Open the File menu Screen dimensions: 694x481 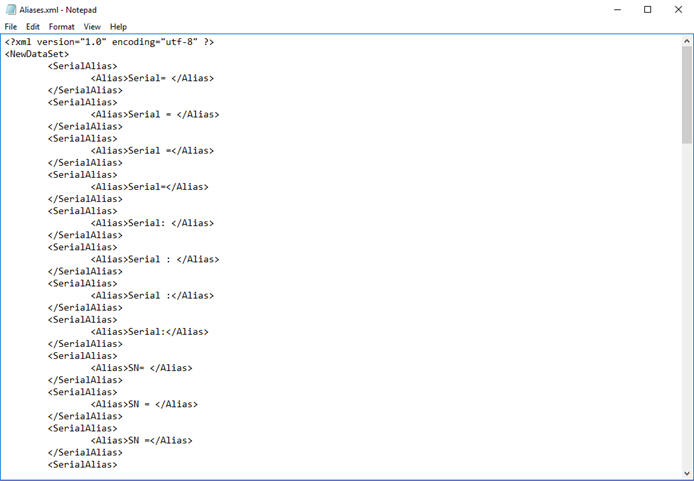(11, 27)
